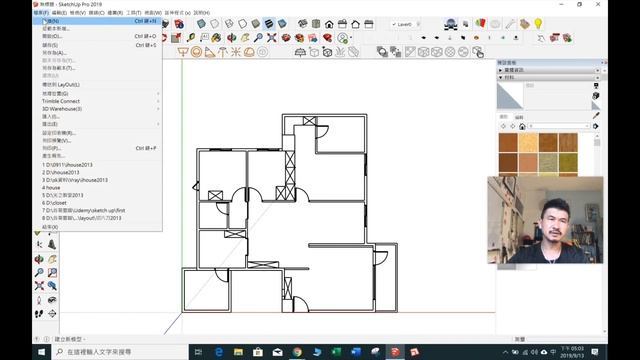Collapse the Materials section in default tray
640x360 pixels.
point(500,77)
